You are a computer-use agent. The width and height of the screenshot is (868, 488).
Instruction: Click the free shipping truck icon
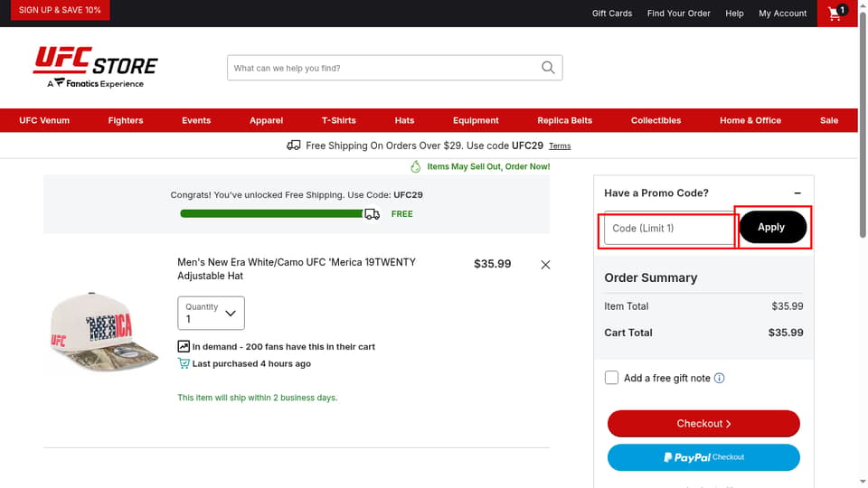click(x=293, y=145)
